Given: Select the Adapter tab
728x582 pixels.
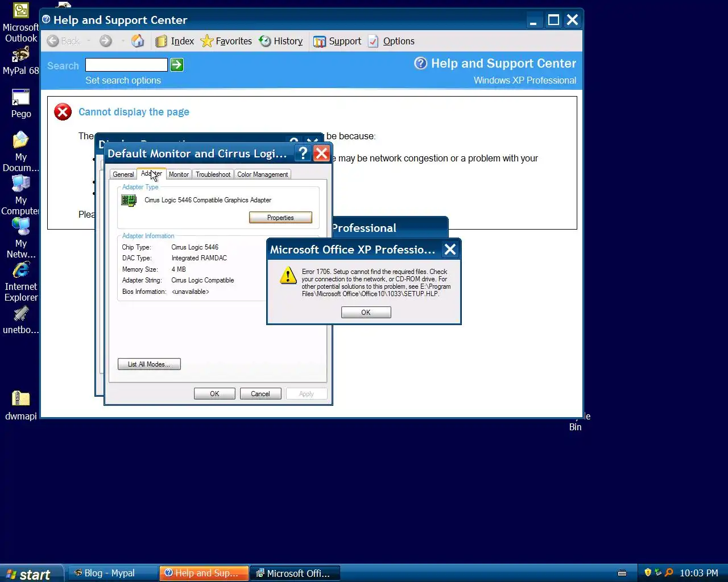Looking at the screenshot, I should pyautogui.click(x=151, y=173).
